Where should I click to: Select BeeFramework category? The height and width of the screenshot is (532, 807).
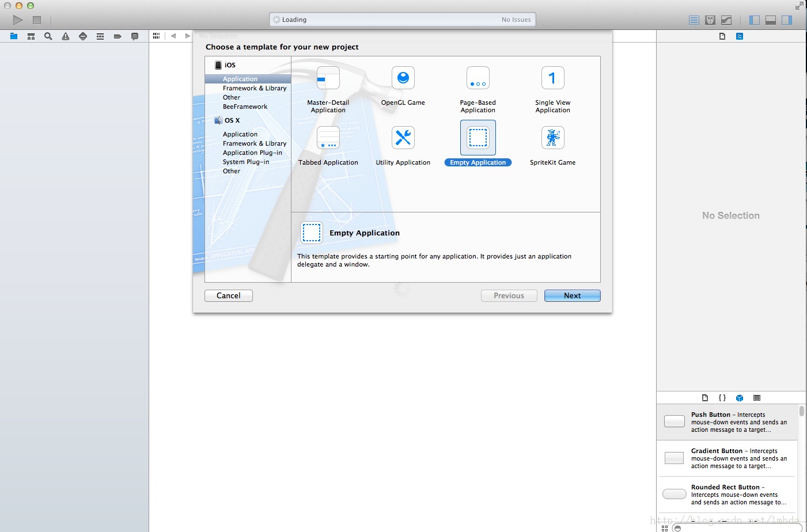[245, 107]
